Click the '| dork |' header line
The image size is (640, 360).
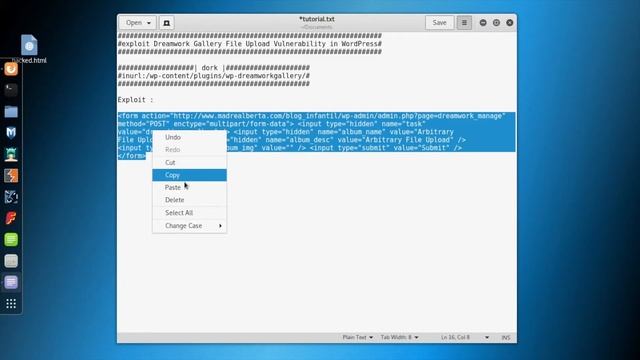click(x=213, y=68)
